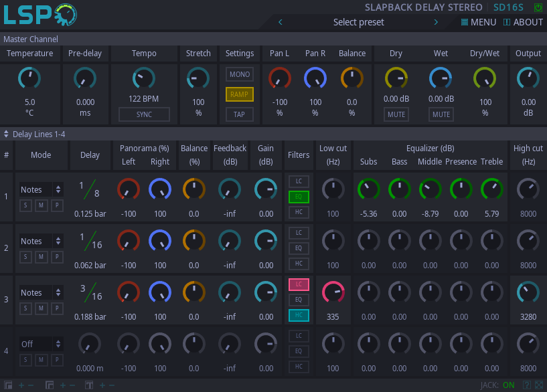The width and height of the screenshot is (547, 392).
Task: Toggle phase P button on delay line 3
Action: point(58,308)
